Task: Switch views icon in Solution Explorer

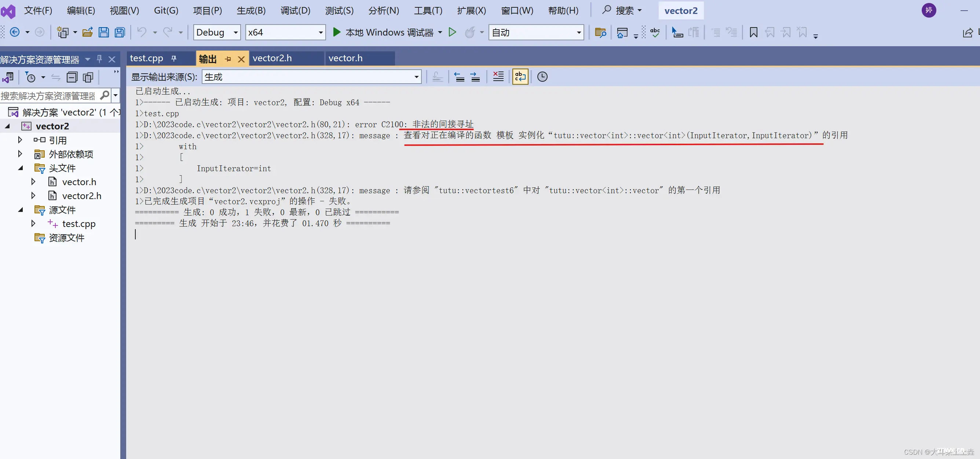Action: coord(8,77)
